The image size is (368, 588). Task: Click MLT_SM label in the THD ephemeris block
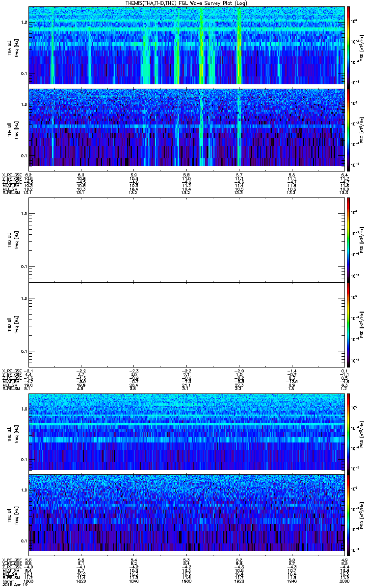click(10, 385)
